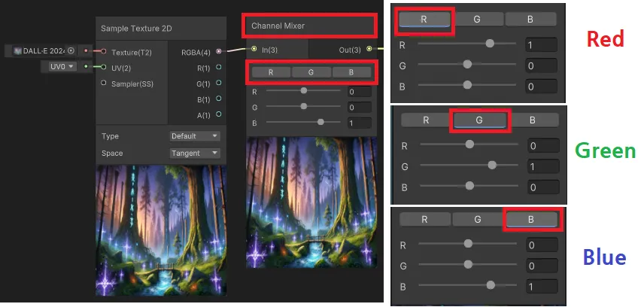644x307 pixels.
Task: Select the B channel button in Channel Mixer node
Action: coord(351,72)
